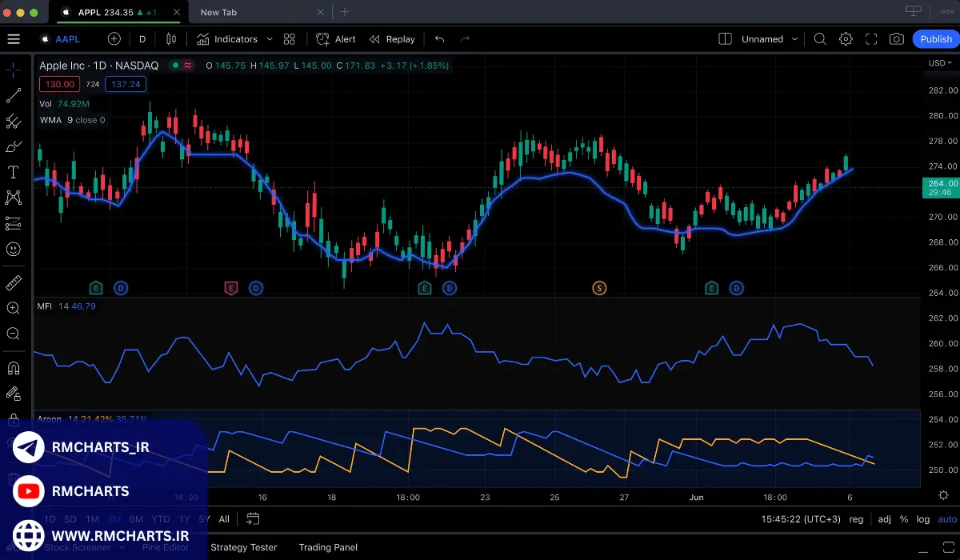Toggle log scale on the price axis

click(x=923, y=519)
